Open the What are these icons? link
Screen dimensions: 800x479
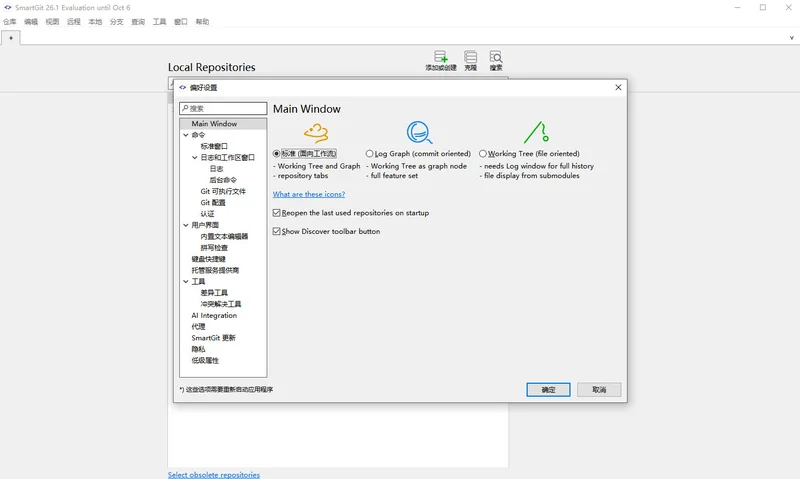309,194
